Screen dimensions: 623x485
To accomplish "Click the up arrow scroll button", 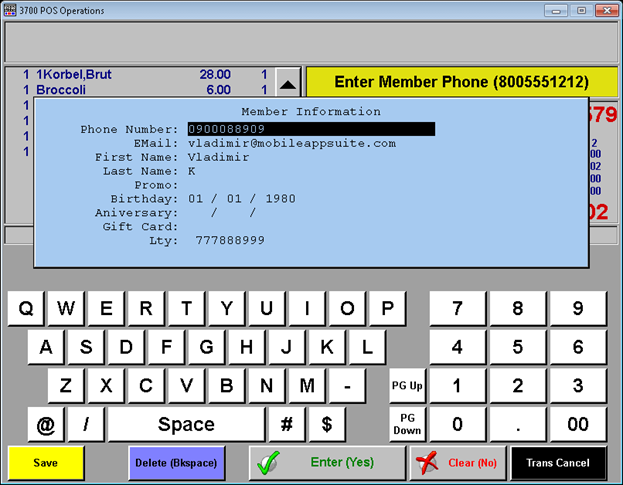I will click(287, 83).
